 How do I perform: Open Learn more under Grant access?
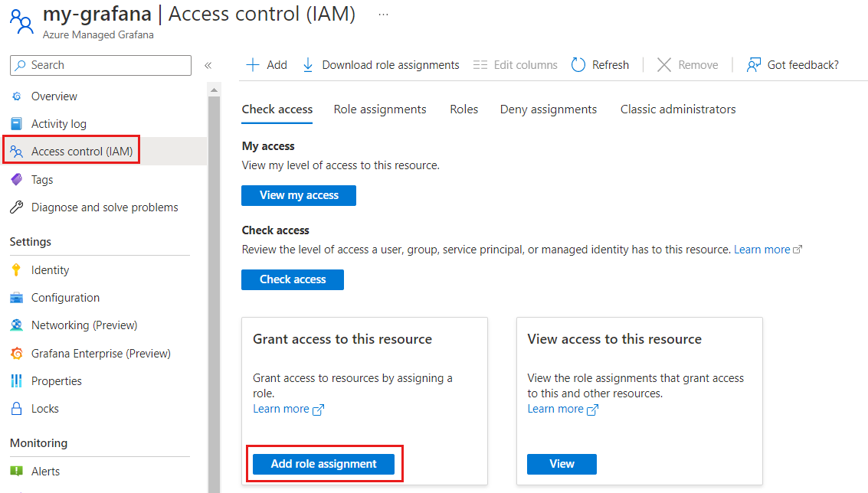281,408
